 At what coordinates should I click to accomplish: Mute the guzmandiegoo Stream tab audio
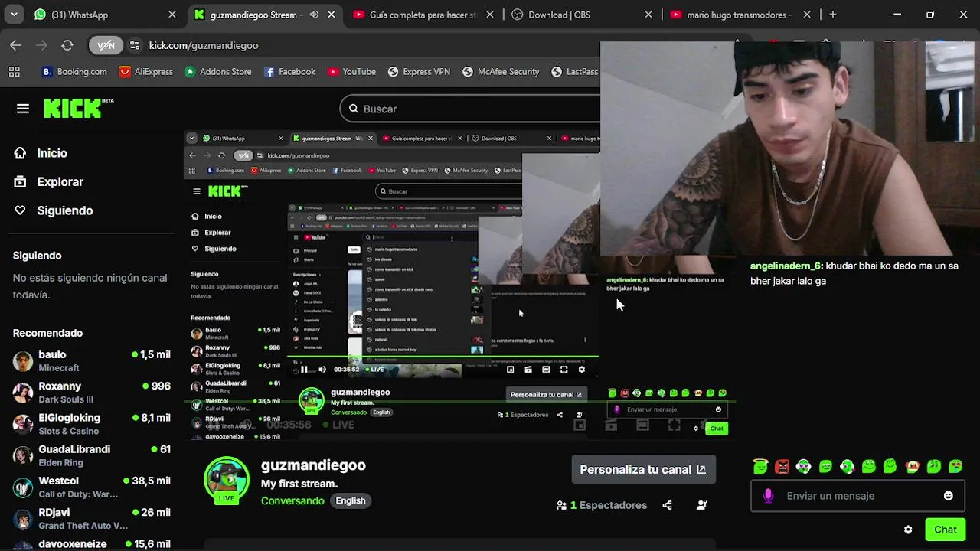(314, 15)
